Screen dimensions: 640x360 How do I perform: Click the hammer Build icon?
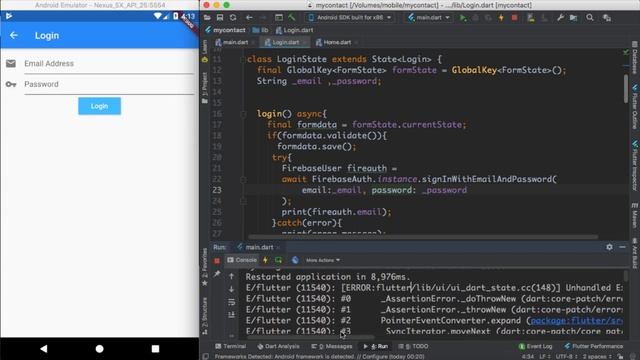(x=292, y=18)
